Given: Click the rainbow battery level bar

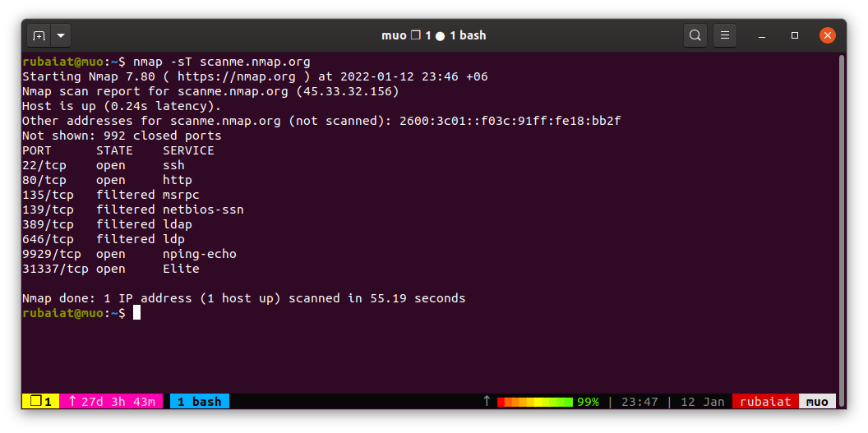Looking at the screenshot, I should click(x=534, y=402).
